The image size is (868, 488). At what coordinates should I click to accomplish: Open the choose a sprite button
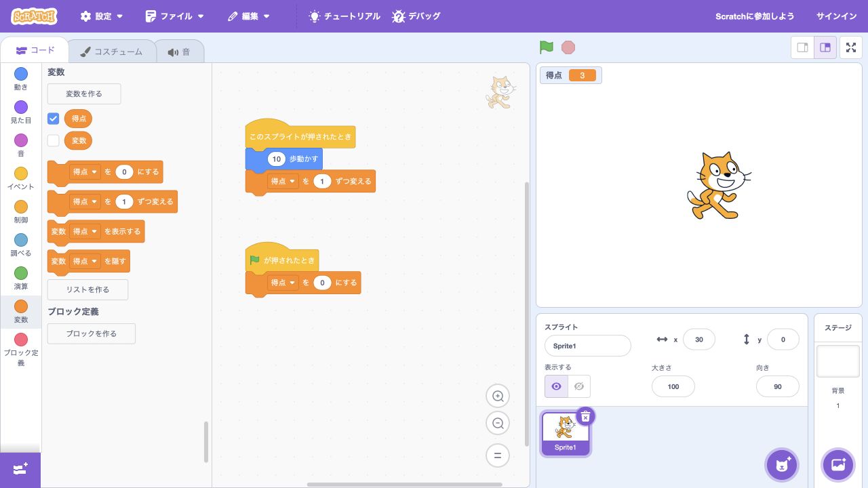pos(782,465)
